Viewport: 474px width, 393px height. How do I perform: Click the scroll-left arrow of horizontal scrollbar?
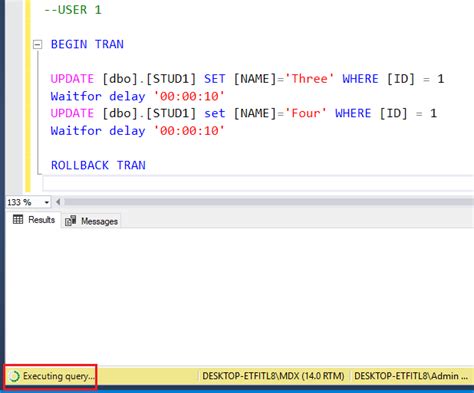[x=58, y=202]
